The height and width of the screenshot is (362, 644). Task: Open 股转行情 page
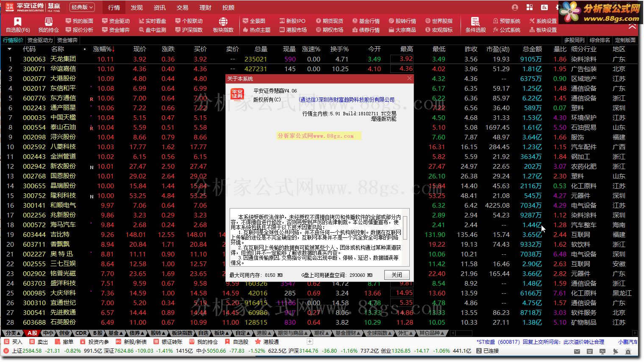coord(402,21)
